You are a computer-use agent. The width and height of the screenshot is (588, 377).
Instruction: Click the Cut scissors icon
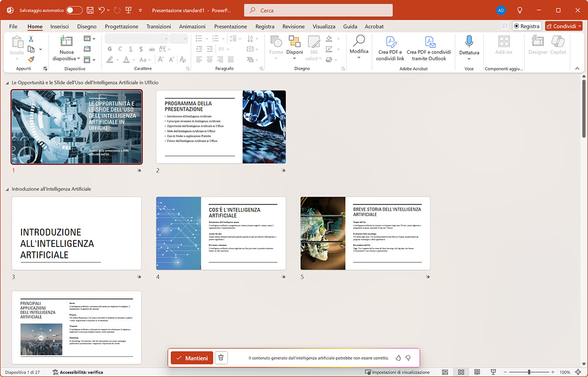pos(31,39)
